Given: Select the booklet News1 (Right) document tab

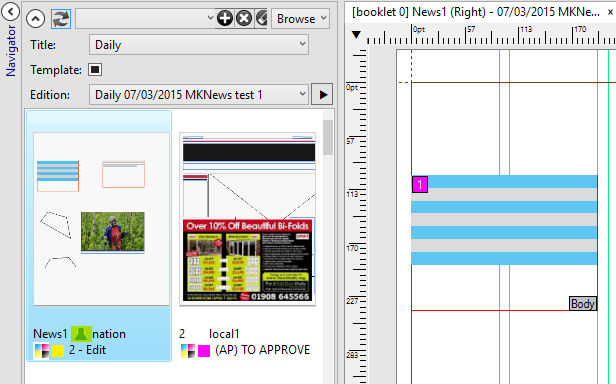Looking at the screenshot, I should coord(475,12).
